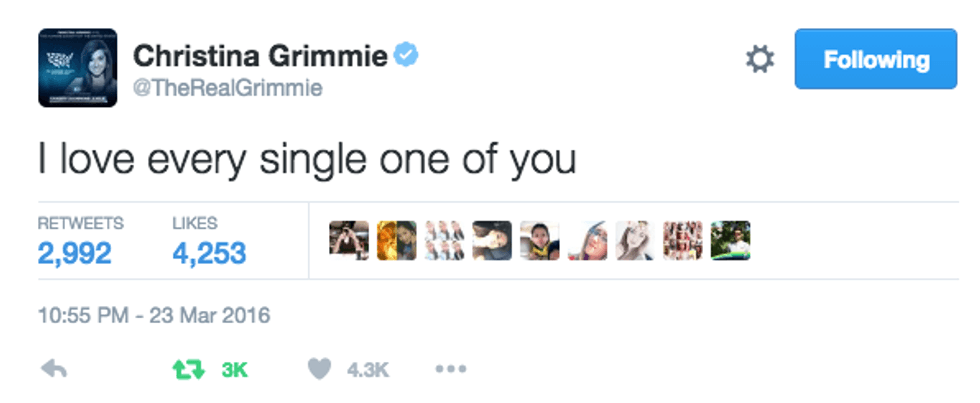980x403 pixels.
Task: Click the second liker avatar in the row
Action: coord(397,240)
